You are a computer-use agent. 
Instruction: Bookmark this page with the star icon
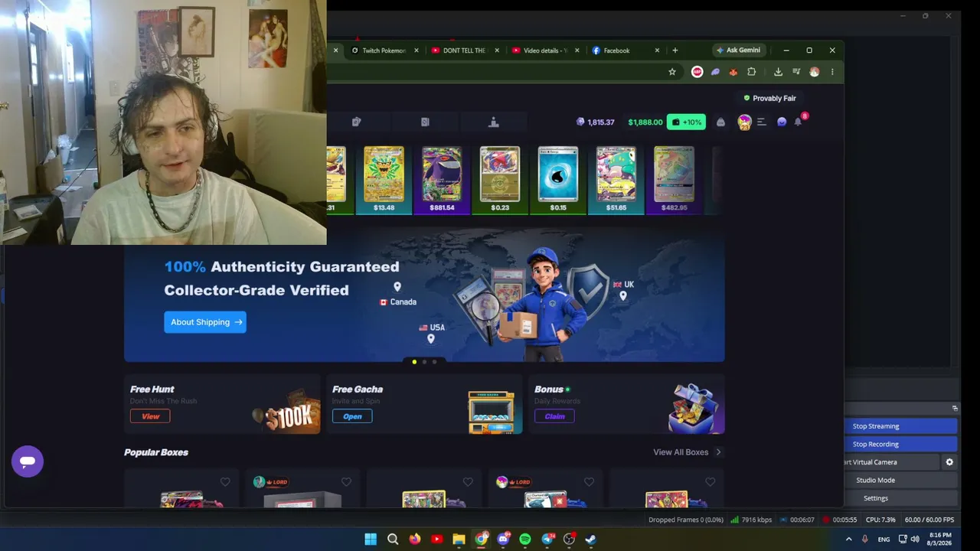(672, 72)
